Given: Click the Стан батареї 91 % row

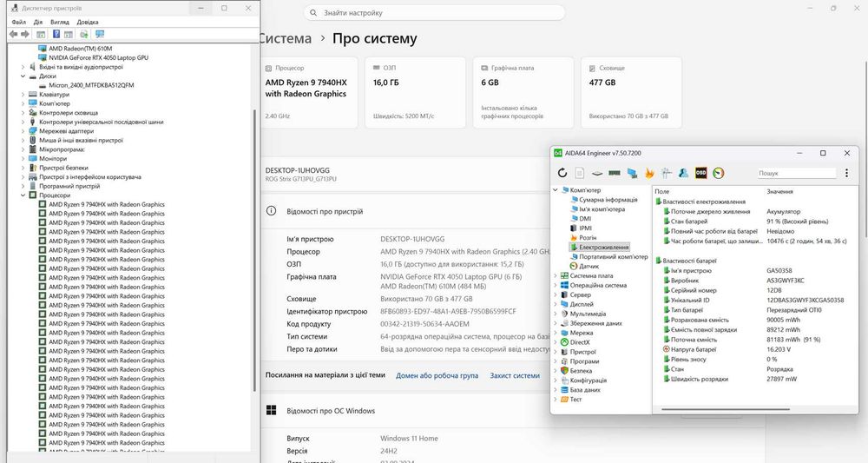Looking at the screenshot, I should (756, 222).
